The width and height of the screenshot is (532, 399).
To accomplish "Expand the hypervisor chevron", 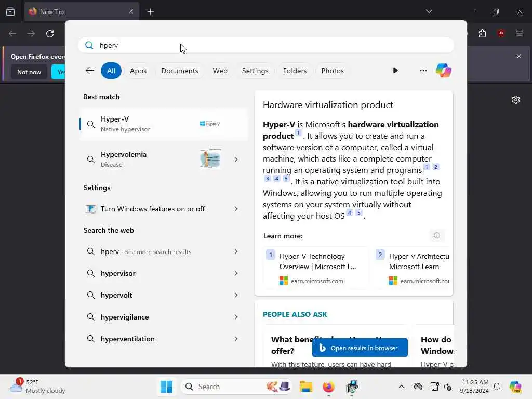I will 236,273.
